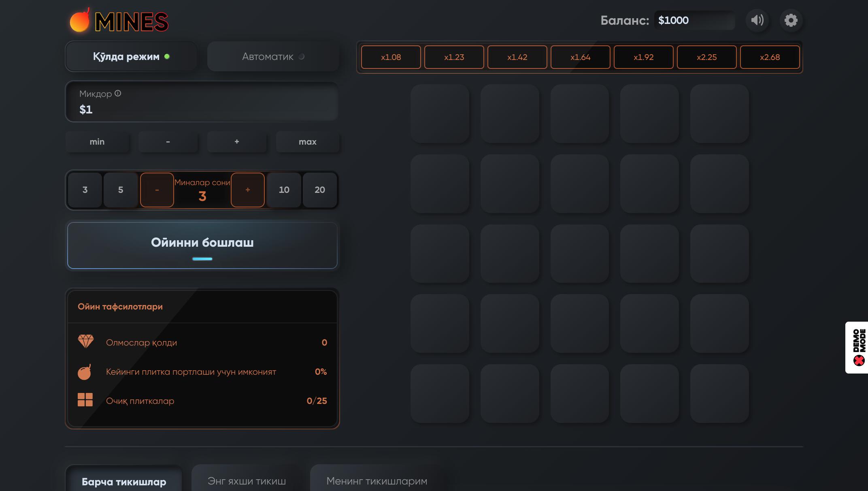Decrease the bet amount with minus button
This screenshot has width=868, height=491.
click(168, 142)
